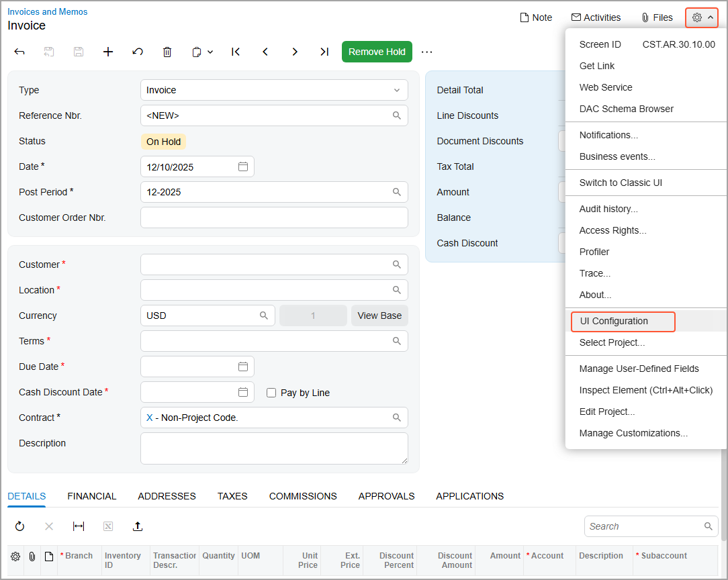Open the Files attachment button

click(657, 17)
